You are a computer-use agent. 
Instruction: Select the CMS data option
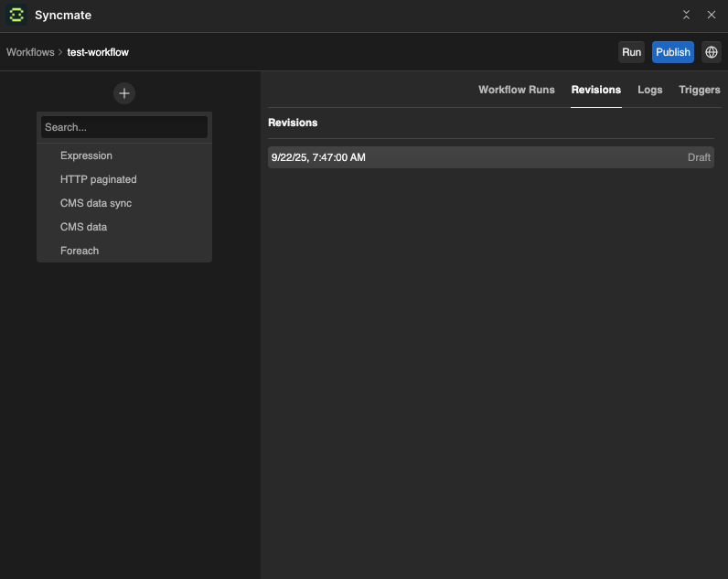[83, 227]
